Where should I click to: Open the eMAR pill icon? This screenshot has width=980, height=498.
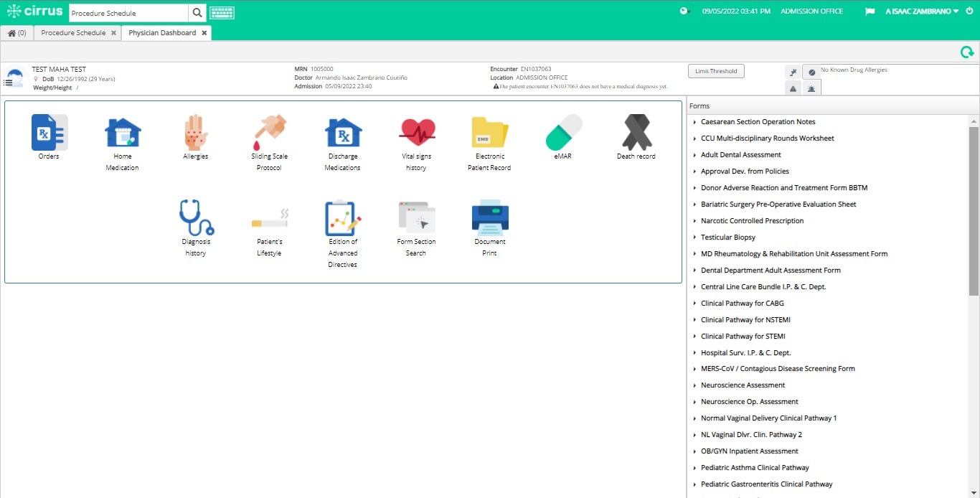[563, 133]
